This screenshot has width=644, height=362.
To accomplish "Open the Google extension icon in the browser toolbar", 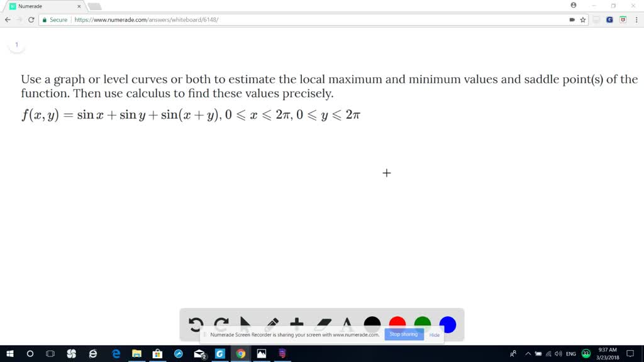I will click(x=609, y=19).
